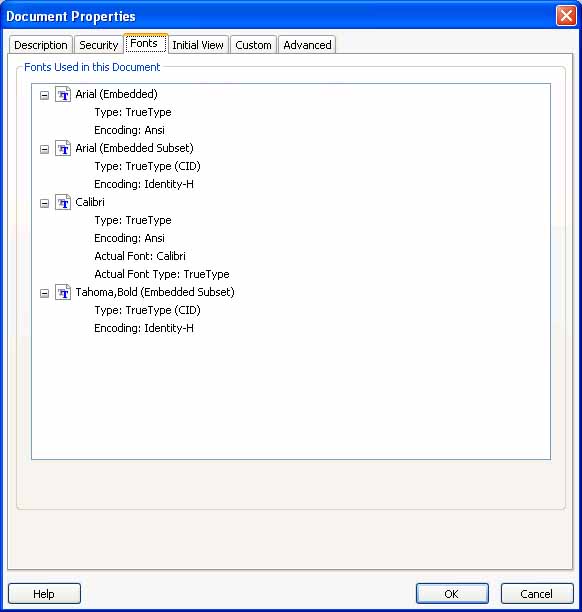Select the Fonts tab
This screenshot has height=612, width=582.
145,43
